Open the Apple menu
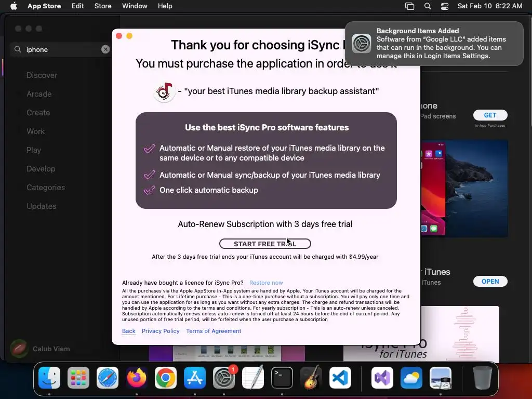 click(14, 6)
